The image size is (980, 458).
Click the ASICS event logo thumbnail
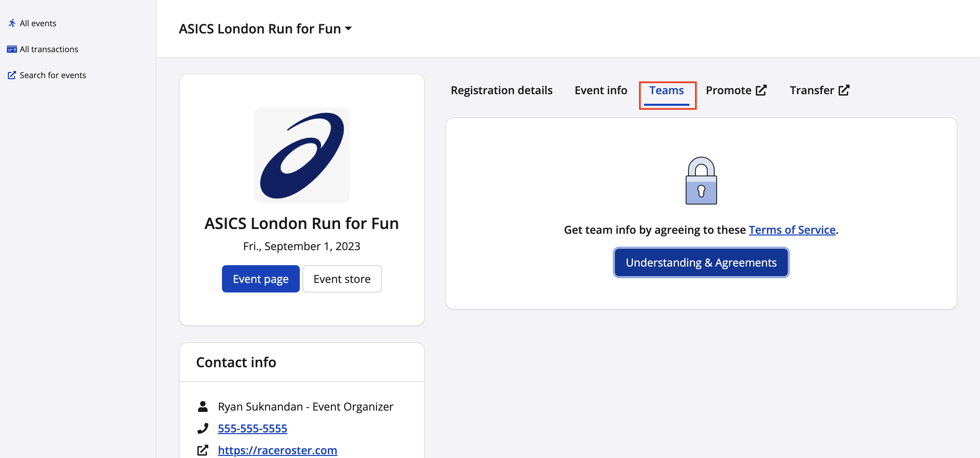(x=301, y=155)
